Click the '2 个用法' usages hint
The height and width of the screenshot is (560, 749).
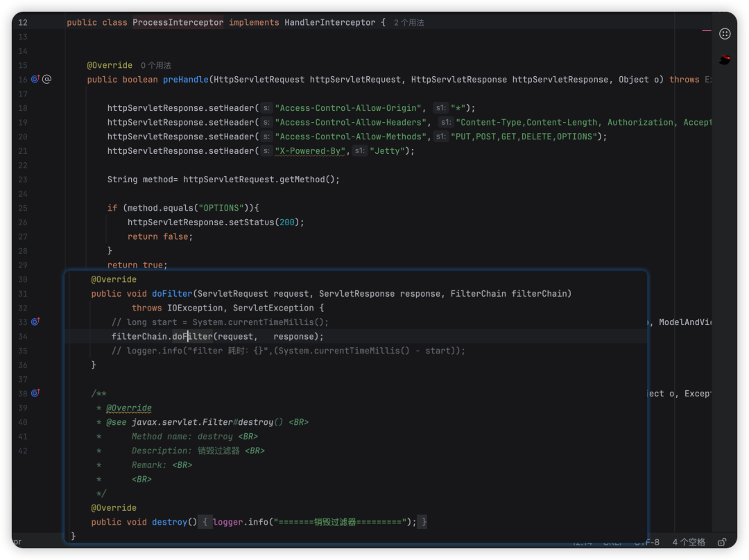click(x=408, y=23)
